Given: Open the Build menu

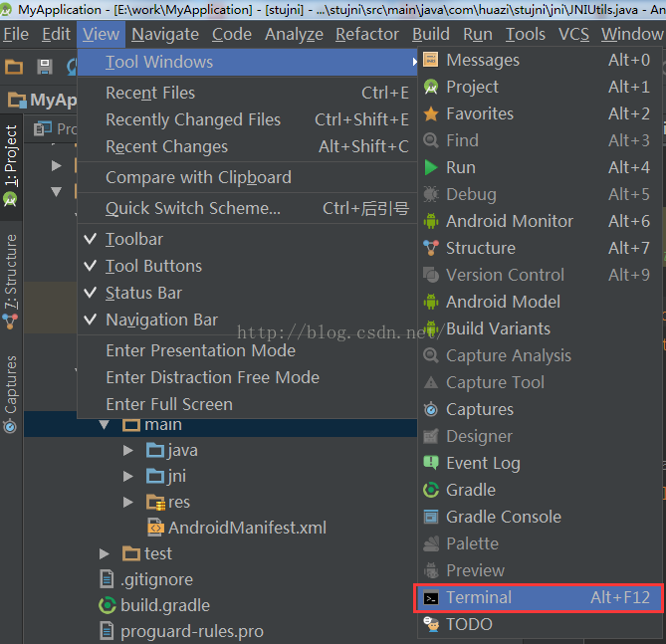Looking at the screenshot, I should coord(431,34).
